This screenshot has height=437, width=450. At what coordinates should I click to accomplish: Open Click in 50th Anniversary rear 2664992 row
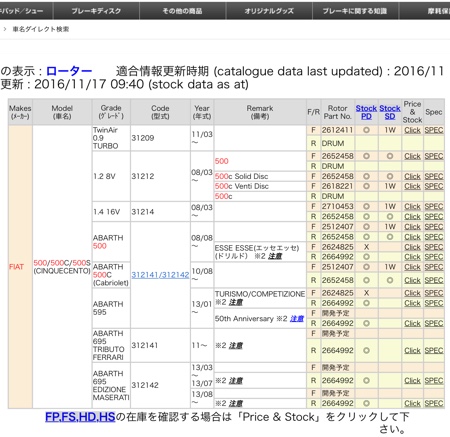click(x=412, y=323)
